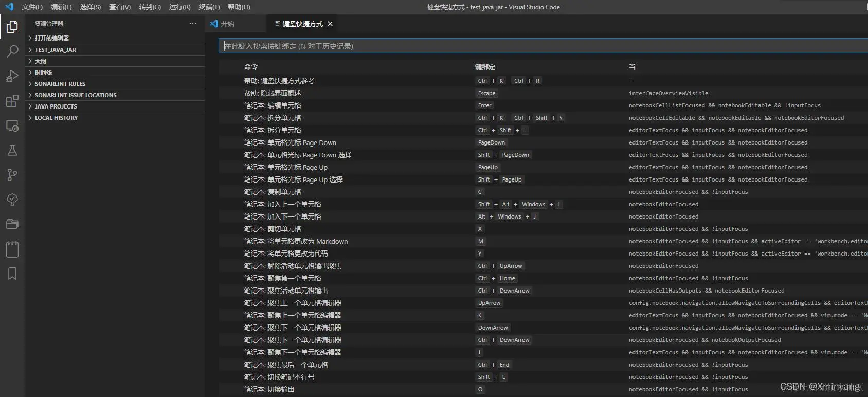Click the Ctrl+End keybinding cell

[494, 365]
